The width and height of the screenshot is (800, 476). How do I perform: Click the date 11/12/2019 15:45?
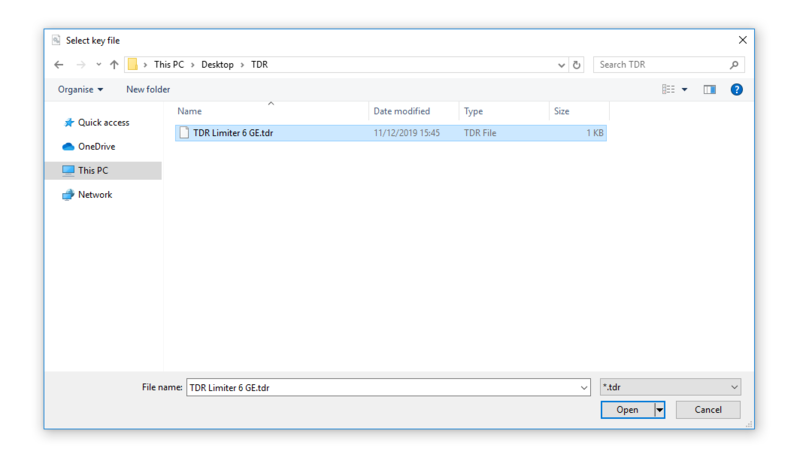pyautogui.click(x=407, y=133)
